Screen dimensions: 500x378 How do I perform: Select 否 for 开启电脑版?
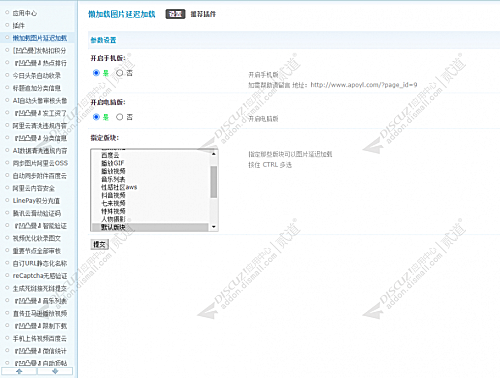(x=120, y=117)
